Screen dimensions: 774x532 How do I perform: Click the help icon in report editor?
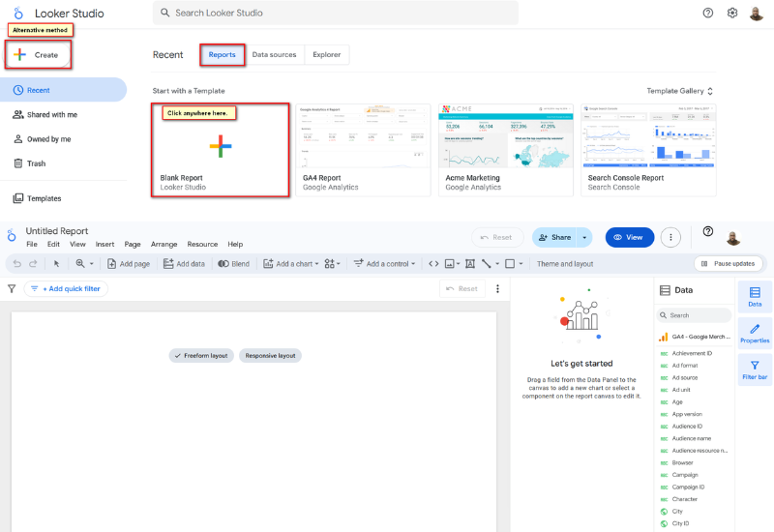pos(708,231)
